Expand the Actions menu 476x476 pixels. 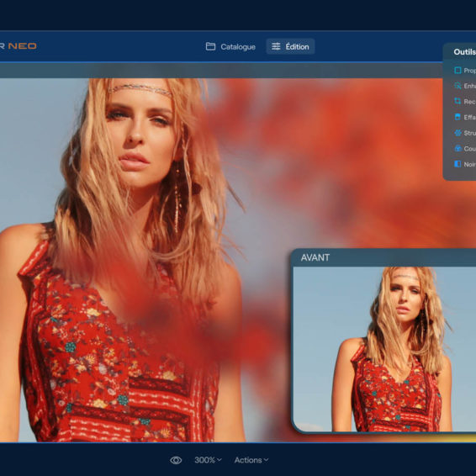[x=251, y=460]
